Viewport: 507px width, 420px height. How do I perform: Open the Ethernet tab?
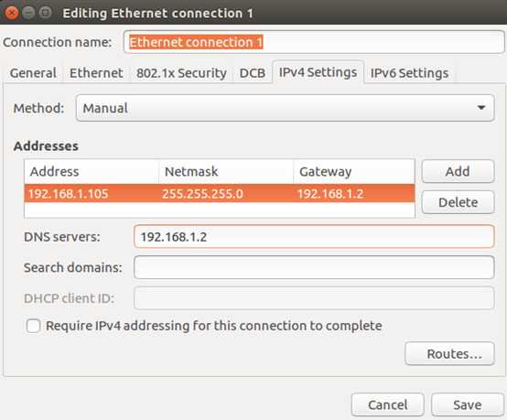point(96,73)
